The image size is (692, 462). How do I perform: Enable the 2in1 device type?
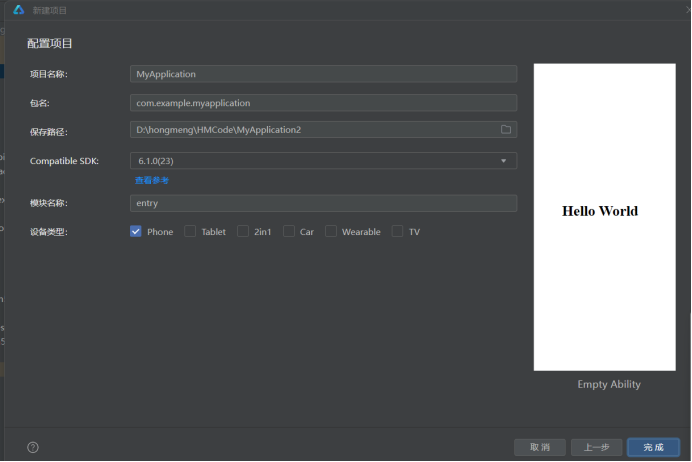(x=243, y=231)
